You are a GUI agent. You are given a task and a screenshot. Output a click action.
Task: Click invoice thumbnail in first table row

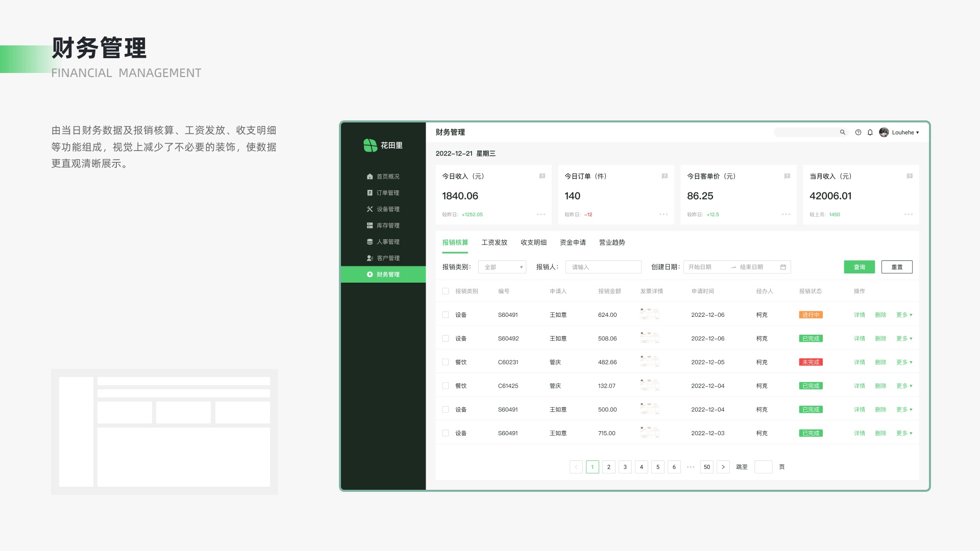(650, 314)
